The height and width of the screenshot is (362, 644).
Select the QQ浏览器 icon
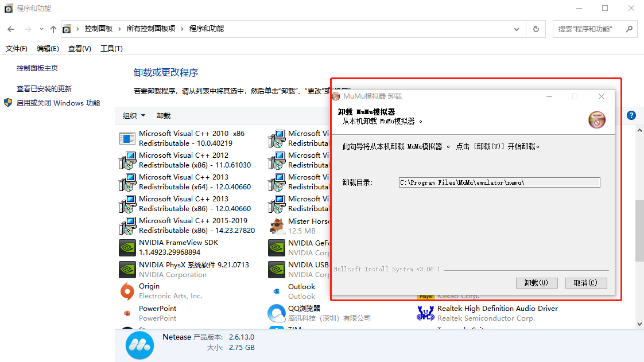click(x=277, y=313)
